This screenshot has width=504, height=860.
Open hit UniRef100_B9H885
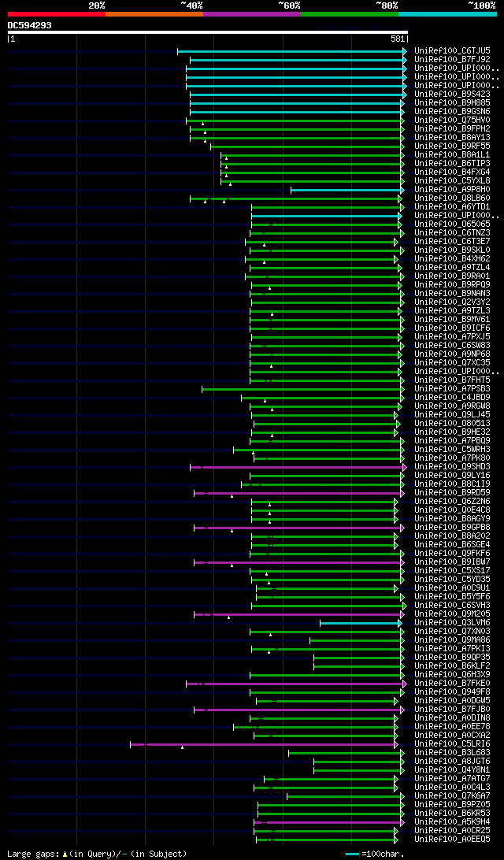453,102
